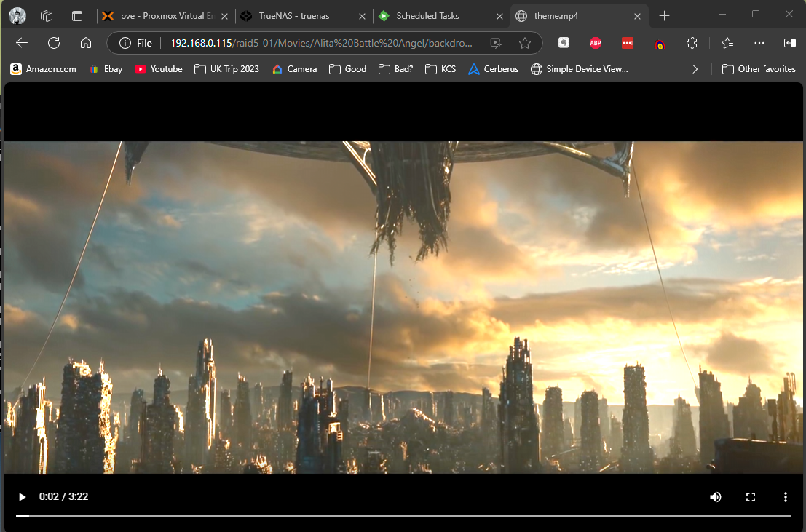Toggle the vertical tabs icon
Image resolution: width=806 pixels, height=532 pixels.
tap(77, 16)
